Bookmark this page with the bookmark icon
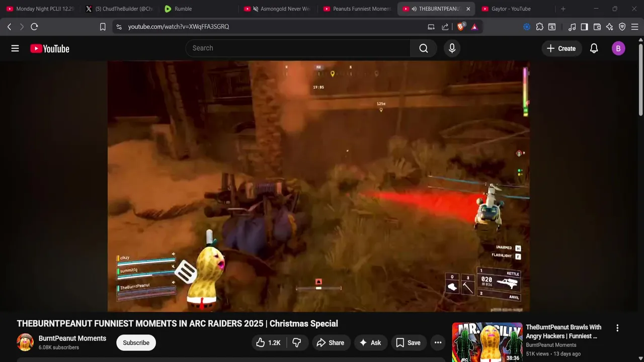644x362 pixels. 103,27
